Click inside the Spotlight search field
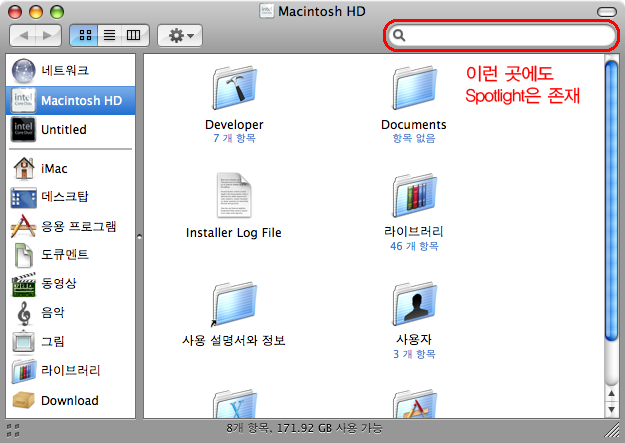625x443 pixels. tap(501, 35)
